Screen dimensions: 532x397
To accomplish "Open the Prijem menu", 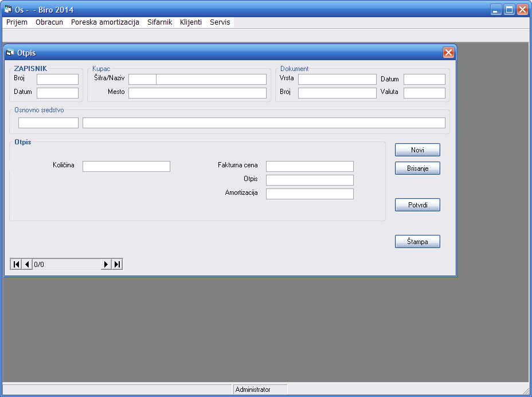I will point(17,22).
